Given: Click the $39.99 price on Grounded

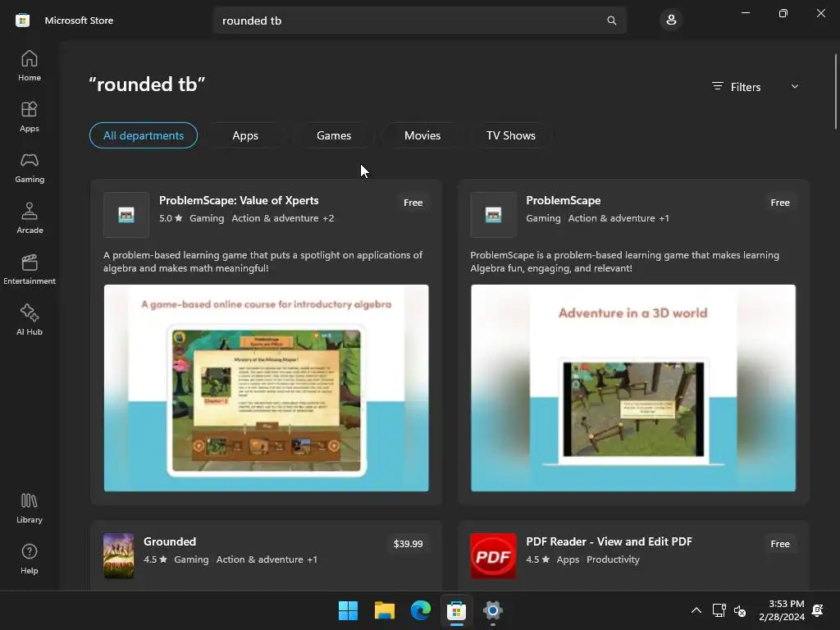Looking at the screenshot, I should tap(409, 544).
